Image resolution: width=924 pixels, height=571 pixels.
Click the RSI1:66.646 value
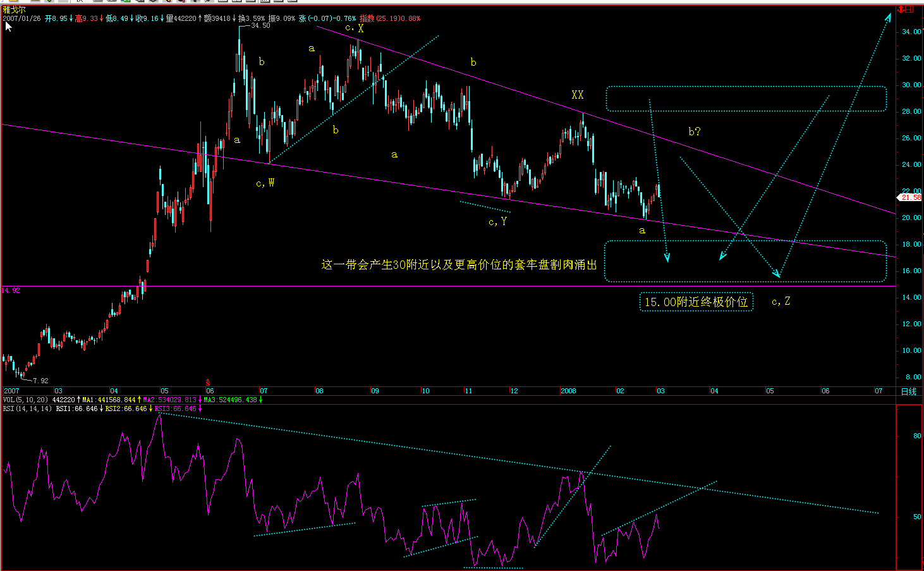(76, 408)
